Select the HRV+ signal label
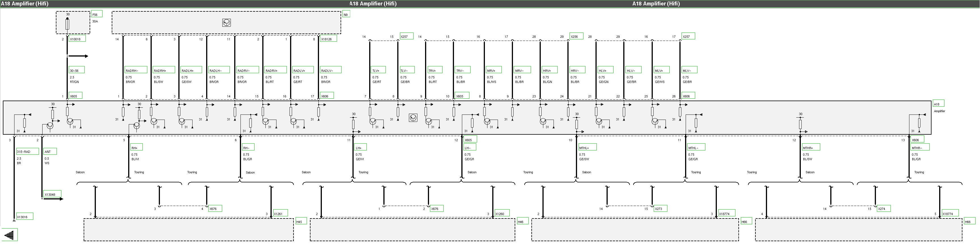The image size is (980, 250). point(550,70)
